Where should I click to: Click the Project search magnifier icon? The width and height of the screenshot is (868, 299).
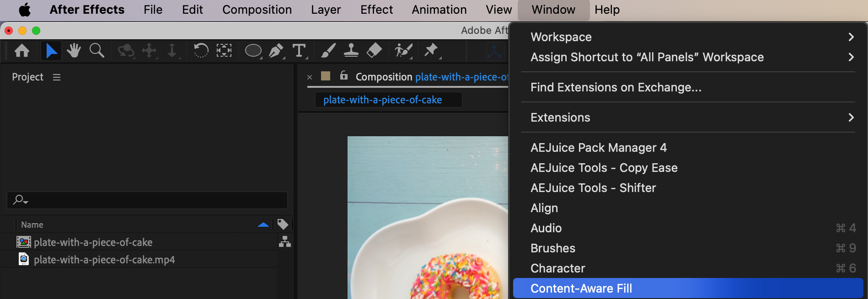[x=20, y=200]
